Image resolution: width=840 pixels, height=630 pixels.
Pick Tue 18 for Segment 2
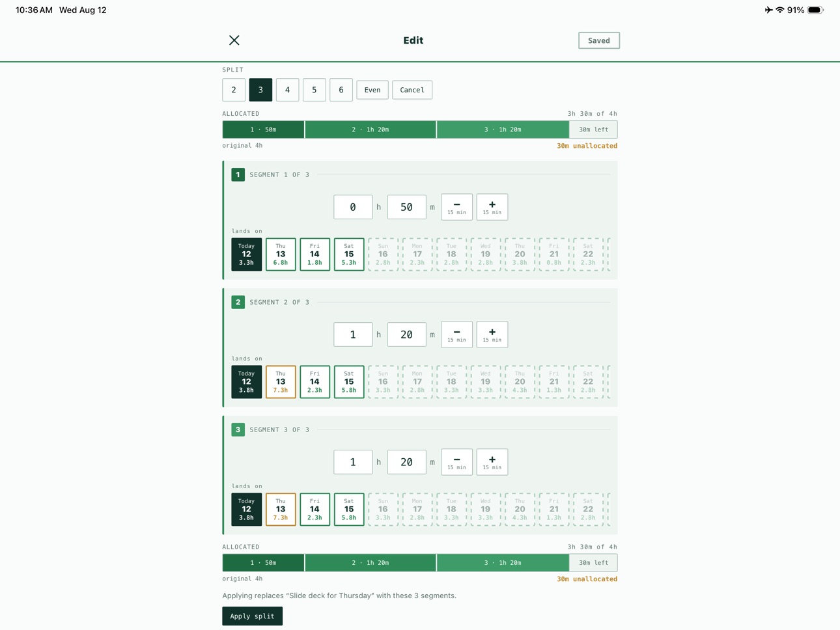click(x=451, y=381)
